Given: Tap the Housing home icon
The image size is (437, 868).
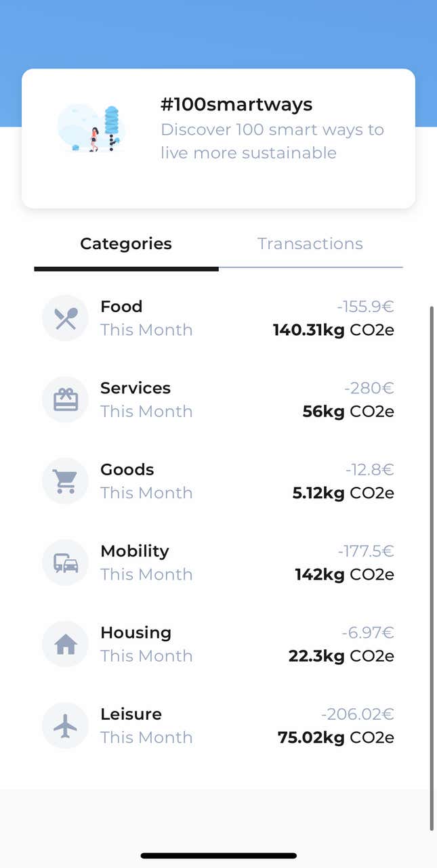Looking at the screenshot, I should click(x=66, y=645).
